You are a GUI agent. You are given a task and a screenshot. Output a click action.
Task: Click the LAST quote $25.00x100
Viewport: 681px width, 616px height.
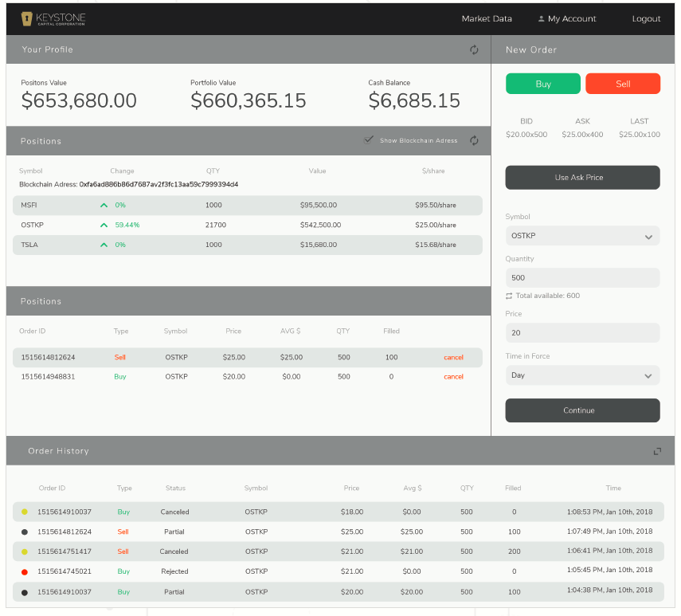click(640, 135)
